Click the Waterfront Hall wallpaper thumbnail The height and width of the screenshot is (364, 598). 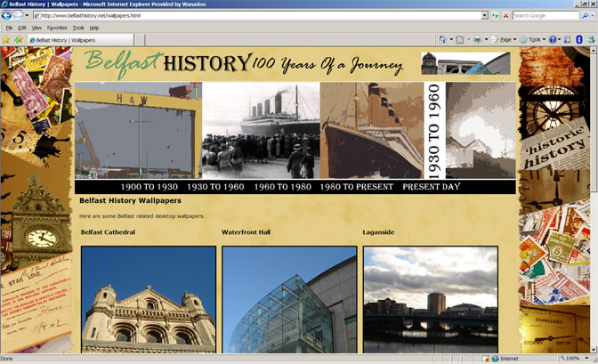pyautogui.click(x=288, y=299)
